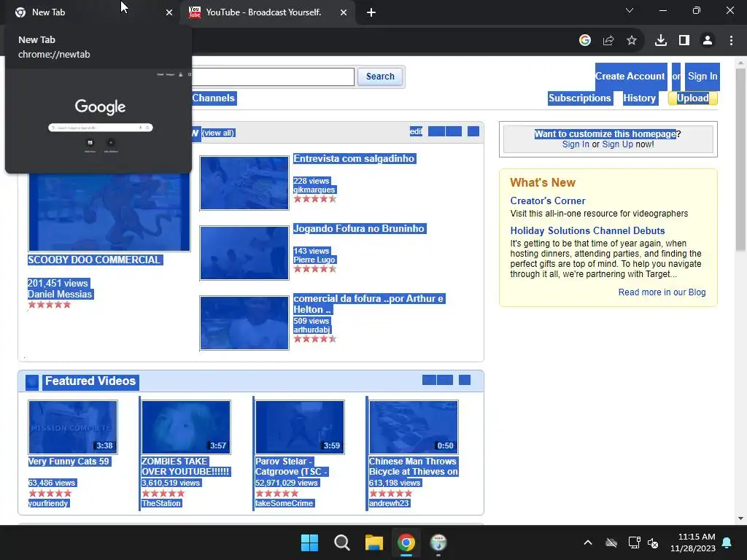Bookmark this tab with the star icon
Viewport: 747px width, 560px height.
pyautogui.click(x=632, y=41)
